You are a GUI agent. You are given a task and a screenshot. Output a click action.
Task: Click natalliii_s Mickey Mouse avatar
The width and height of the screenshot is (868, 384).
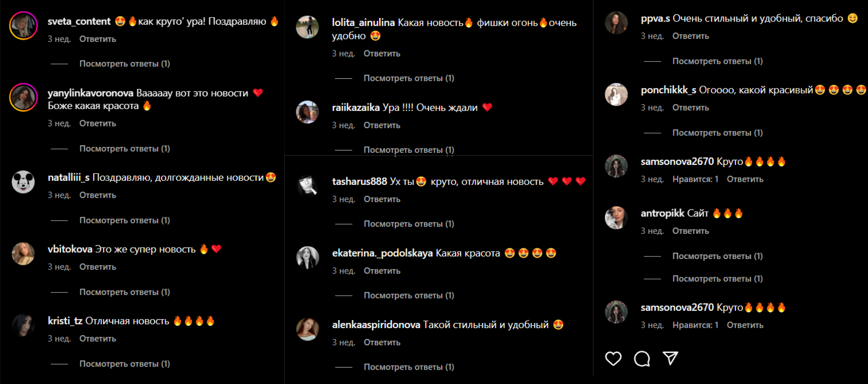tap(23, 182)
